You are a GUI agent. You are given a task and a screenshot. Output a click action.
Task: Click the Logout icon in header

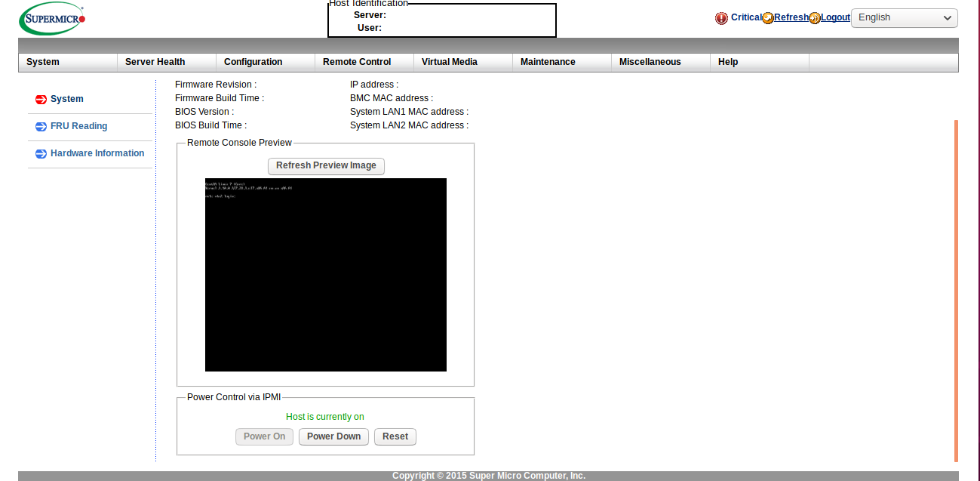[815, 18]
